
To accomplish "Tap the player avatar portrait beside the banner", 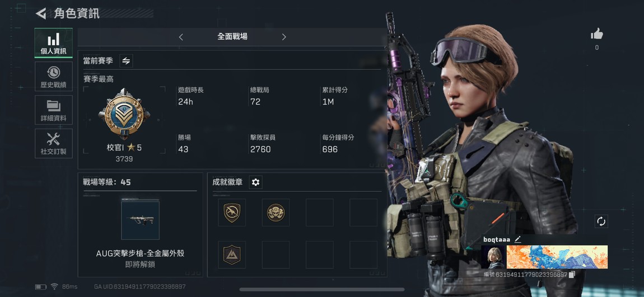I will point(493,257).
